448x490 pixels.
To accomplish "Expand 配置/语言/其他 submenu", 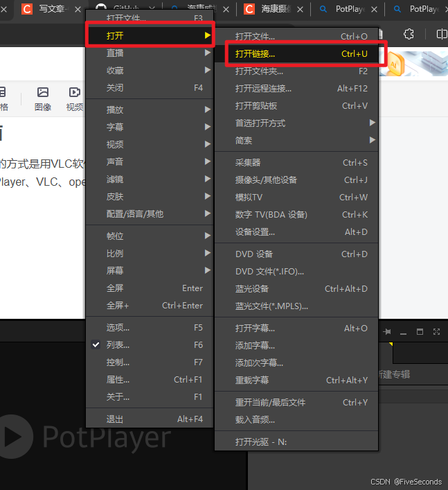I will [x=150, y=213].
